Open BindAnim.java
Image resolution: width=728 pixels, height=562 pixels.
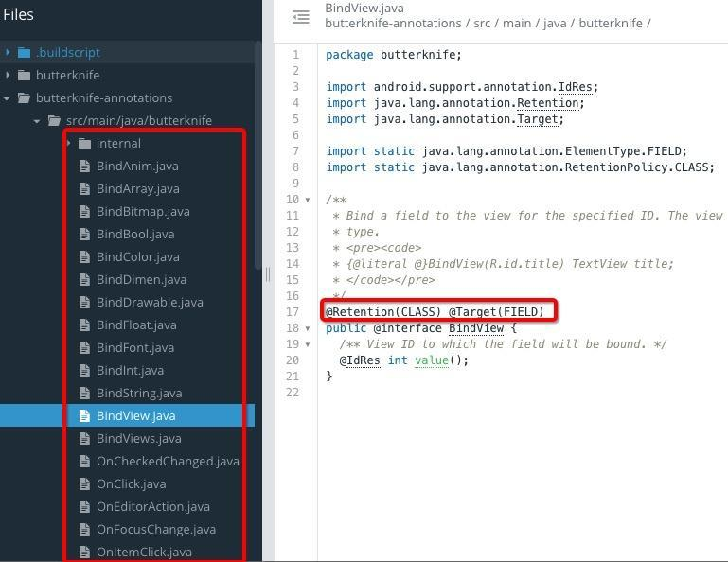(x=137, y=167)
